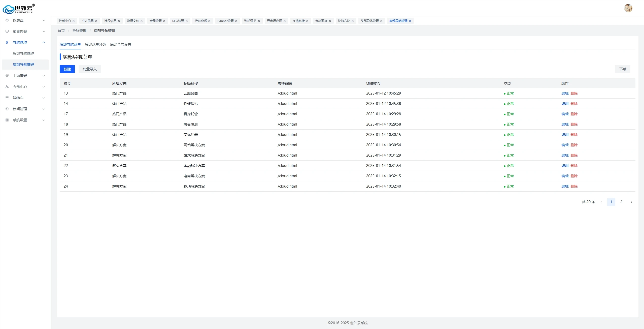This screenshot has height=329, width=644.
Task: Close the Banner管理 tab
Action: [x=236, y=21]
